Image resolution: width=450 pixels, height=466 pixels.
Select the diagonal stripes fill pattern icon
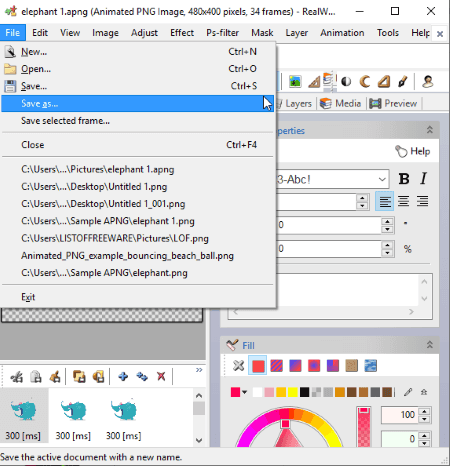(276, 366)
